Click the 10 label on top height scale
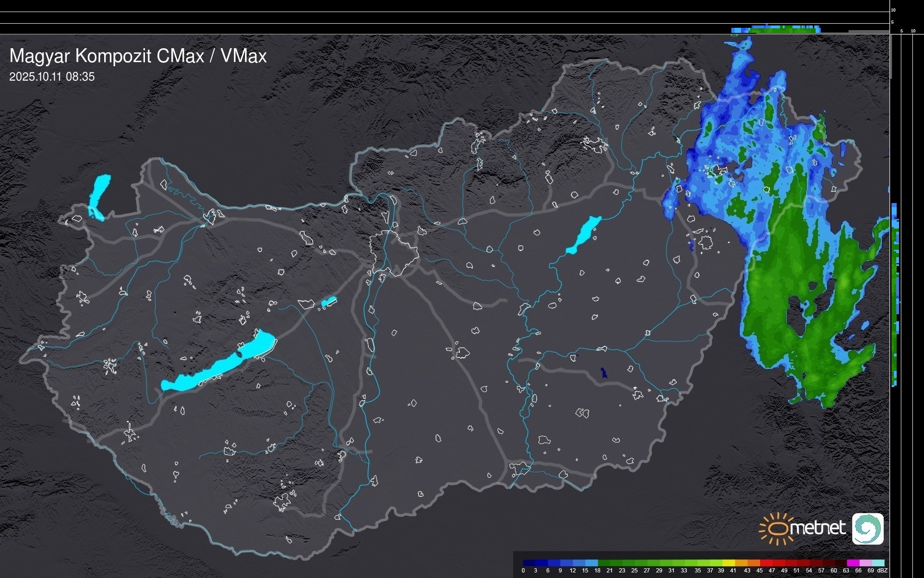924x578 pixels. click(x=893, y=10)
